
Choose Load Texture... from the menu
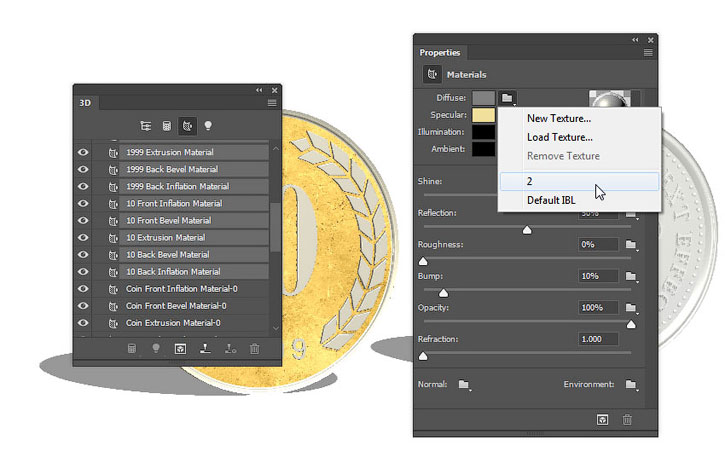[560, 137]
